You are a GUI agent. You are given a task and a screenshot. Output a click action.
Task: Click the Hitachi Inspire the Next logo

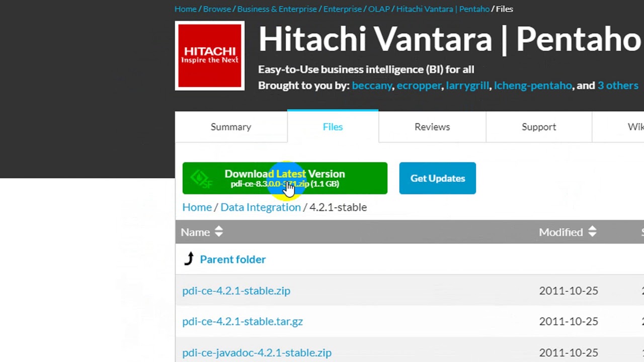[210, 56]
